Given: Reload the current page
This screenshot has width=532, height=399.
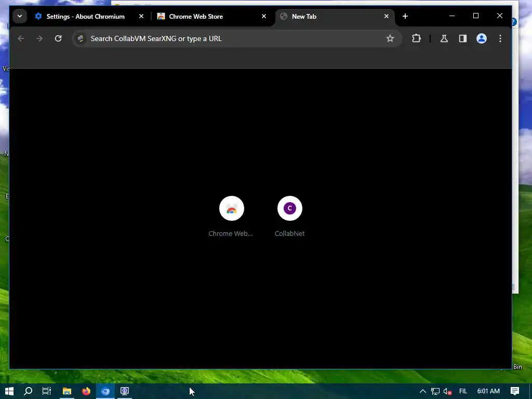Looking at the screenshot, I should 58,38.
